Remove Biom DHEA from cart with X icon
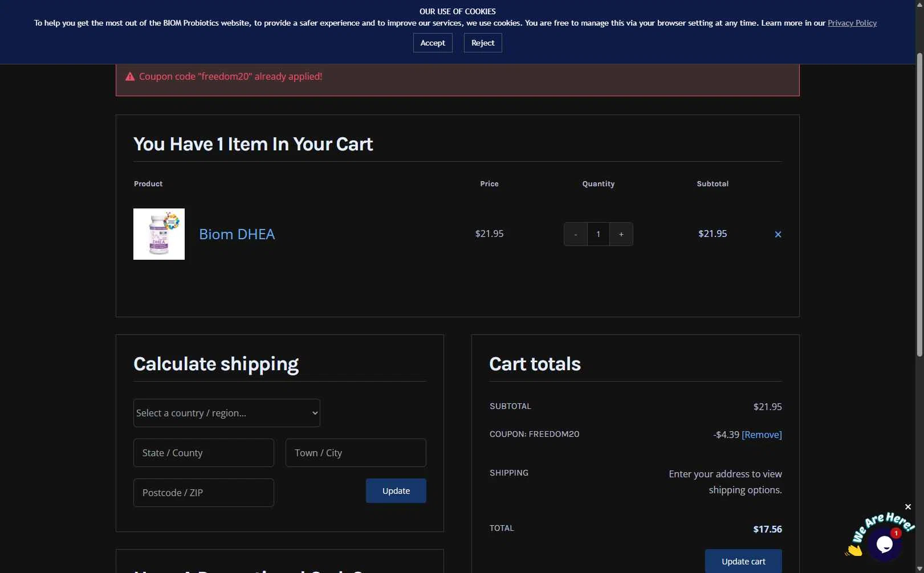This screenshot has height=573, width=924. point(778,234)
